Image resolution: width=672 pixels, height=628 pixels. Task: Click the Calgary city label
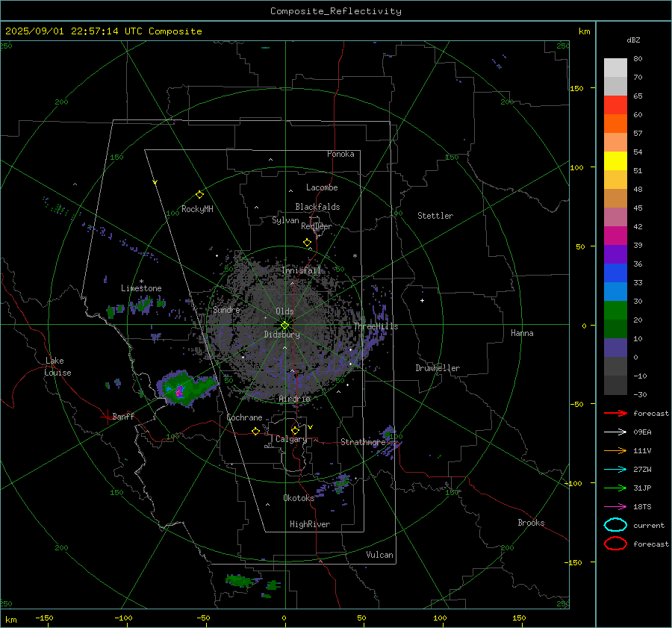click(x=291, y=439)
